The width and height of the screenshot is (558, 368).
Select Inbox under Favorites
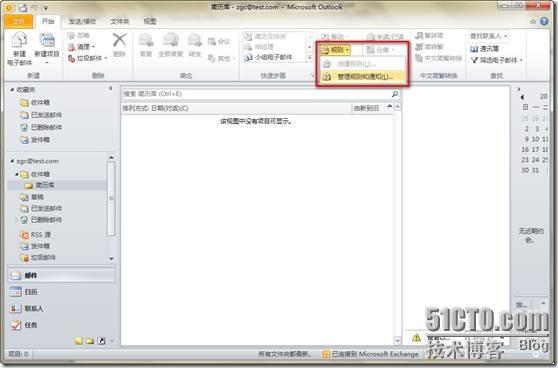pos(35,102)
